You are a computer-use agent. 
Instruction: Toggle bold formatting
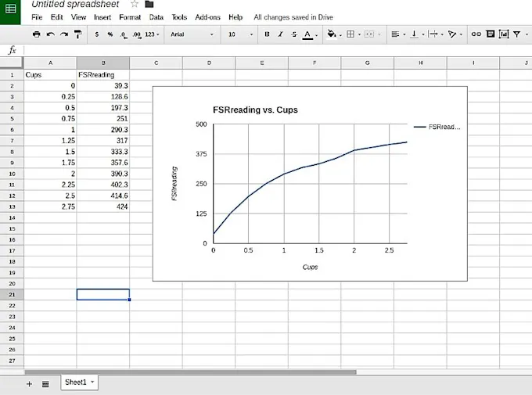pos(267,34)
